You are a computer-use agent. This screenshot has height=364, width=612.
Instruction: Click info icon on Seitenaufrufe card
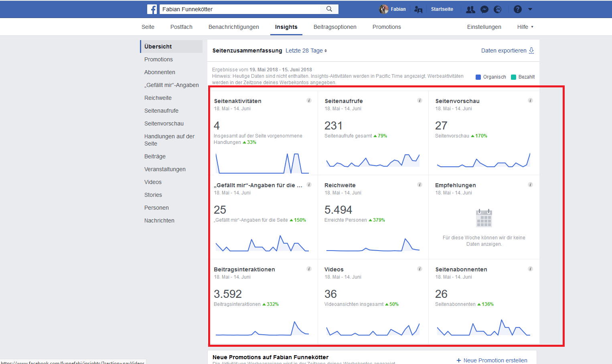point(419,101)
